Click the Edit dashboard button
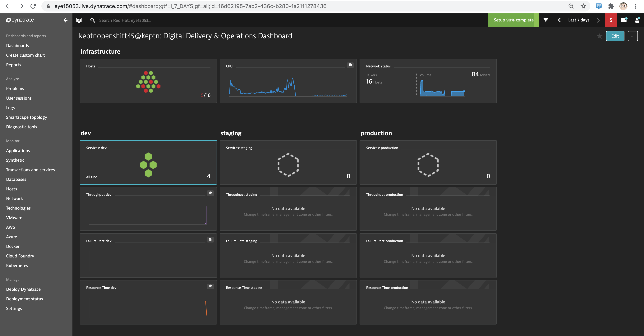 point(615,36)
